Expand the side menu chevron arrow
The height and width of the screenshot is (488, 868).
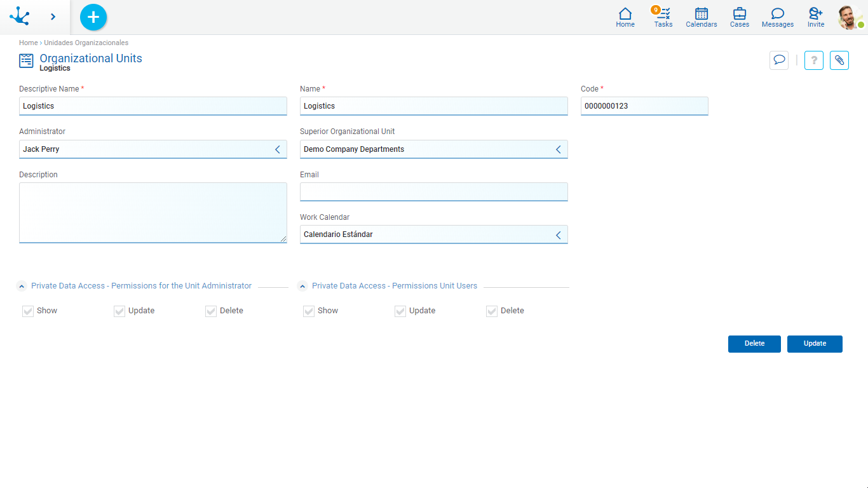pyautogui.click(x=53, y=17)
